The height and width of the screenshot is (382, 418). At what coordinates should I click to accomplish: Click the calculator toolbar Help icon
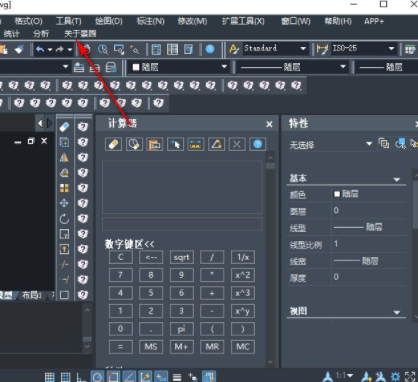[258, 144]
